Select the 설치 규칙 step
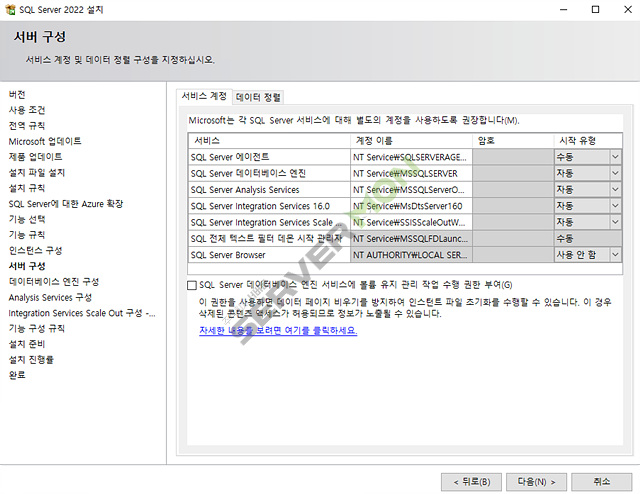640x494 pixels. (27, 188)
